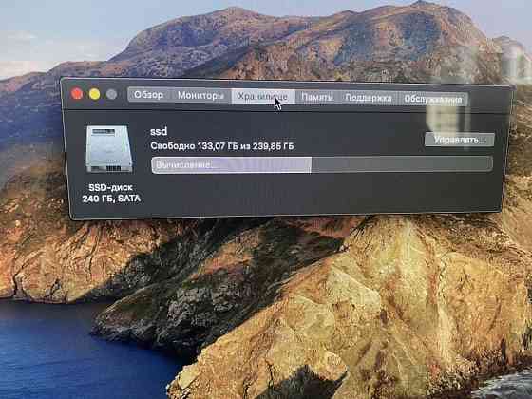Switch to the Обслуживание tab
The height and width of the screenshot is (399, 532).
pos(433,99)
